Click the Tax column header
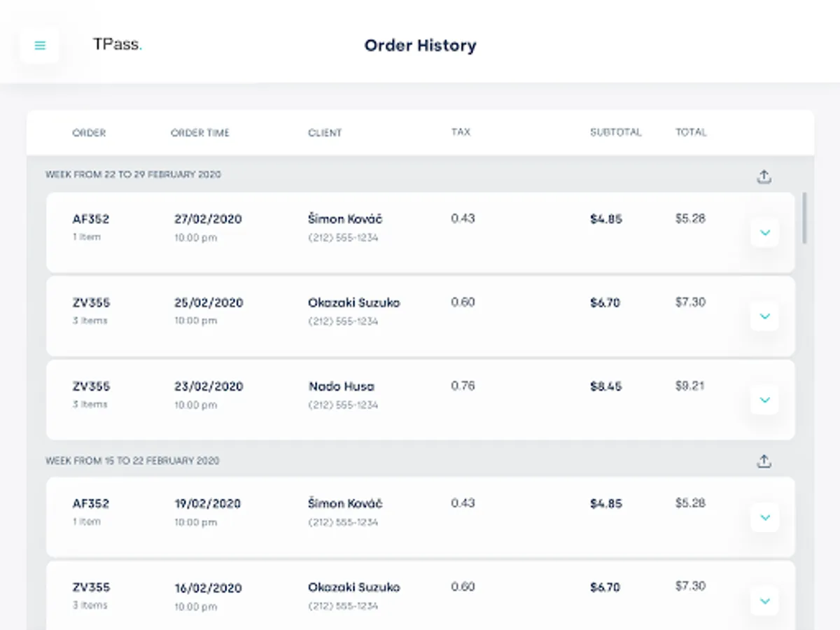 point(461,132)
